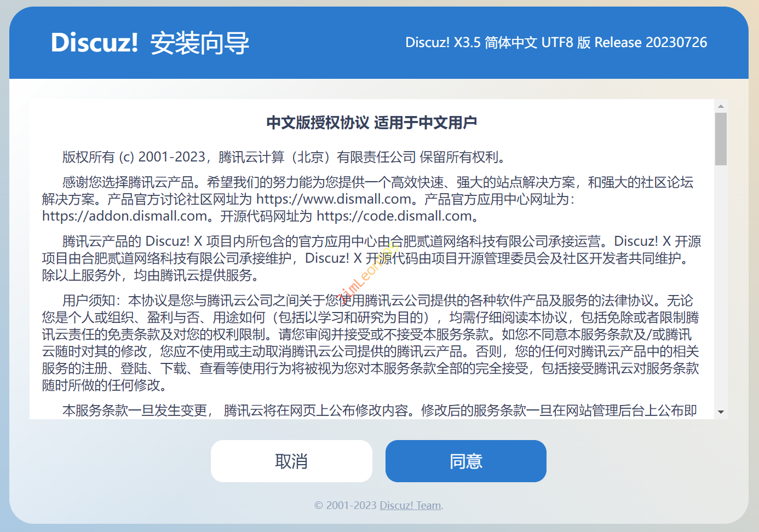Click the paragraph beginning with 用户须知

pos(370,343)
